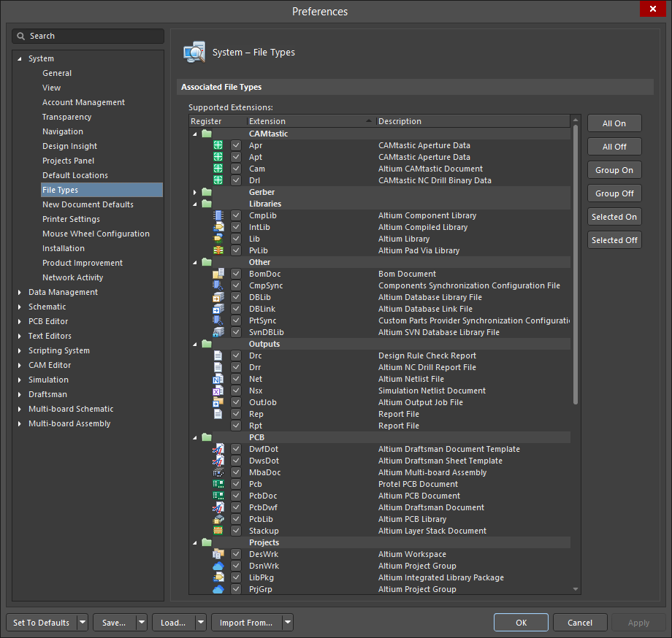This screenshot has width=672, height=638.
Task: Uncheck the CmpLib register checkbox
Action: (236, 215)
